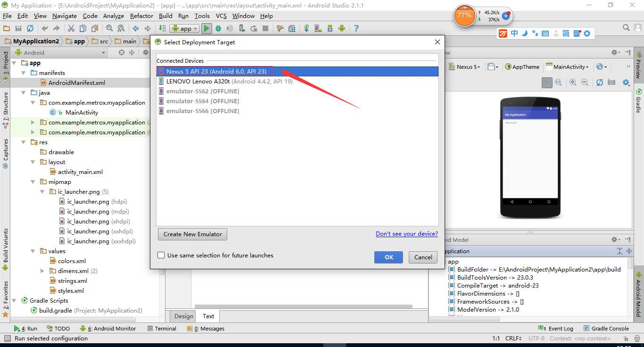Open the Navigate menu
Viewport: 644px width, 347px height.
(65, 16)
